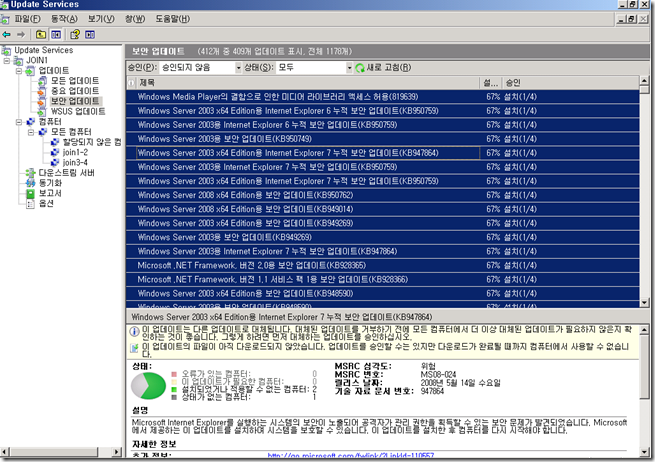Open the 보기(V) menu

[x=101, y=19]
